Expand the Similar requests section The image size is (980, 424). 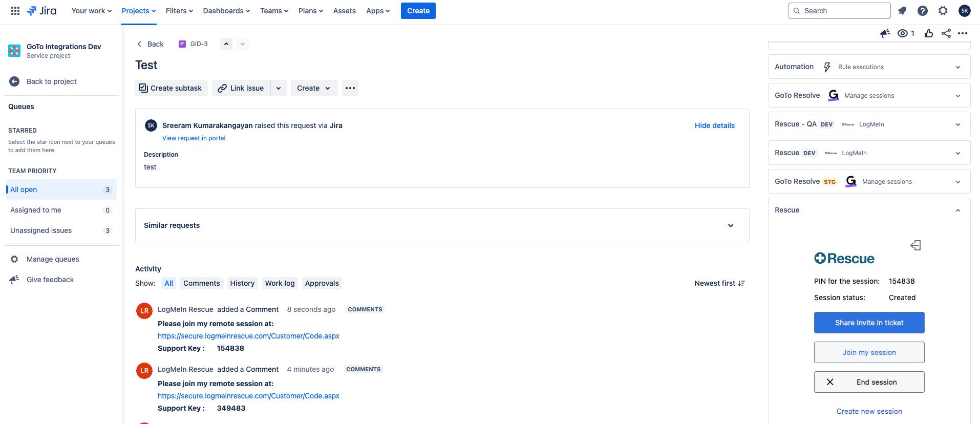[731, 225]
